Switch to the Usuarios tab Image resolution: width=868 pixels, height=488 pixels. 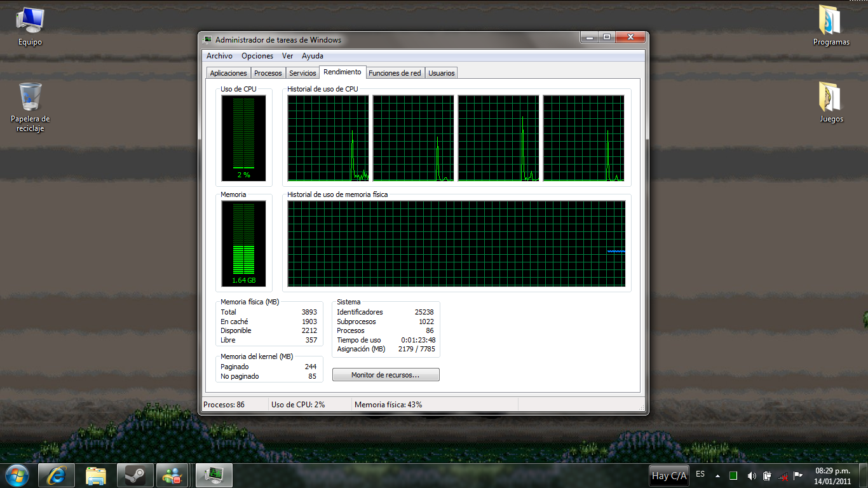(442, 73)
